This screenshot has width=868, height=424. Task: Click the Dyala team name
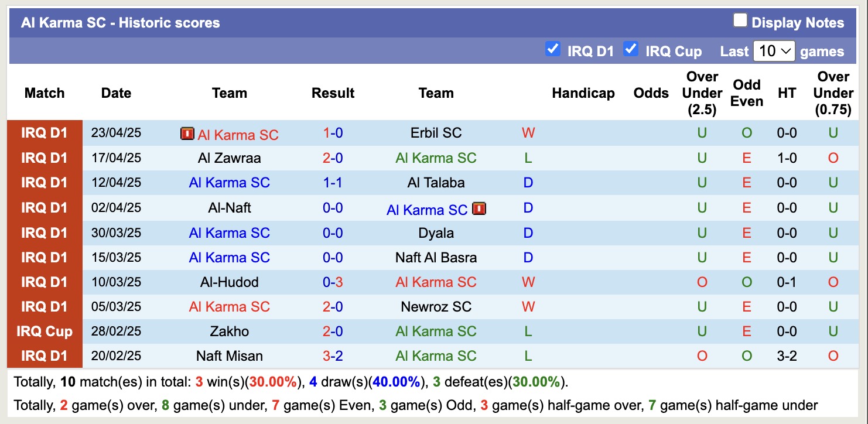[x=436, y=232]
